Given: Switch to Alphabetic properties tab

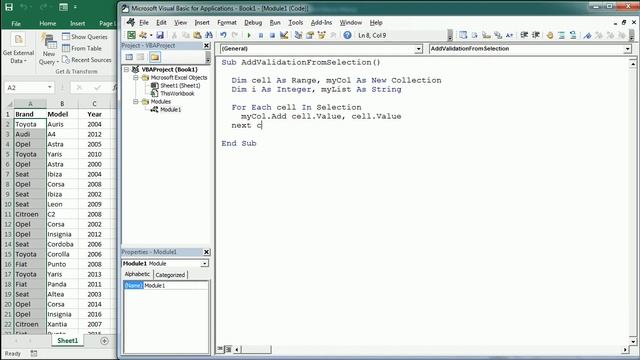Looking at the screenshot, I should coord(137,274).
